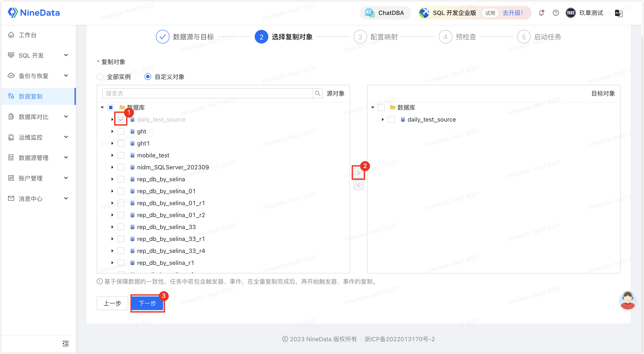Click the 数据源管理 sidebar icon
Screen dimensions: 644x354
tap(11, 157)
